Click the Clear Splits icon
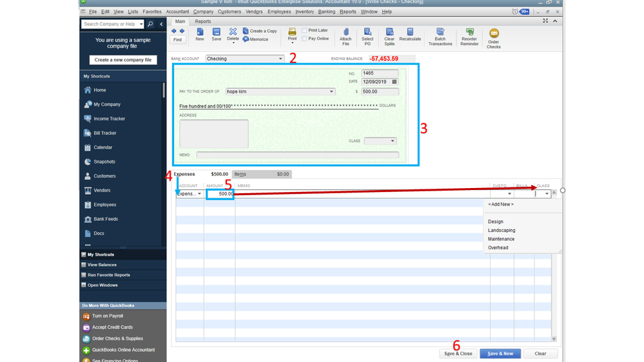 coord(389,37)
